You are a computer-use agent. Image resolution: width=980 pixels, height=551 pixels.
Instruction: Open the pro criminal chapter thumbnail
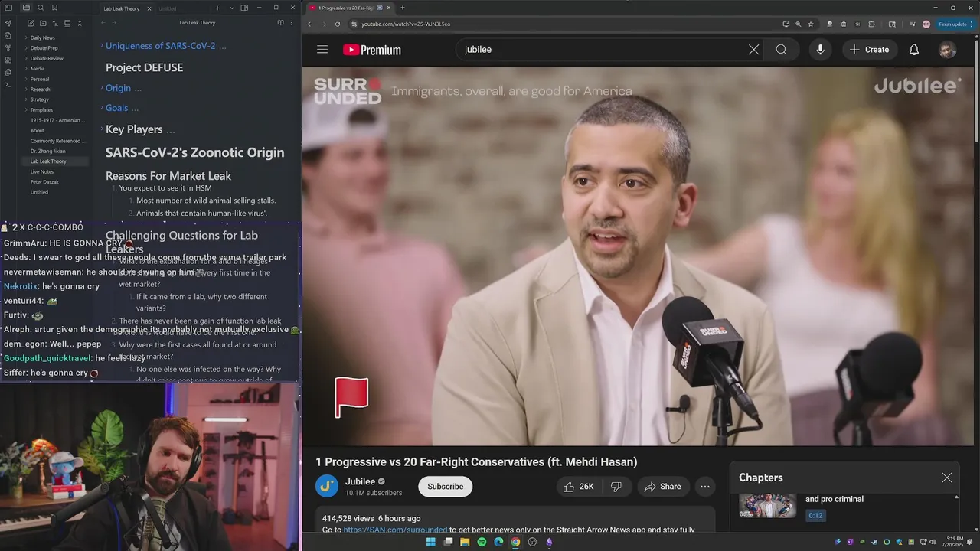click(767, 505)
